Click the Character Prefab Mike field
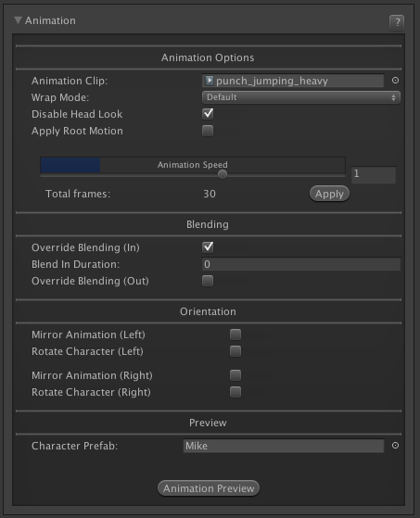 point(284,446)
